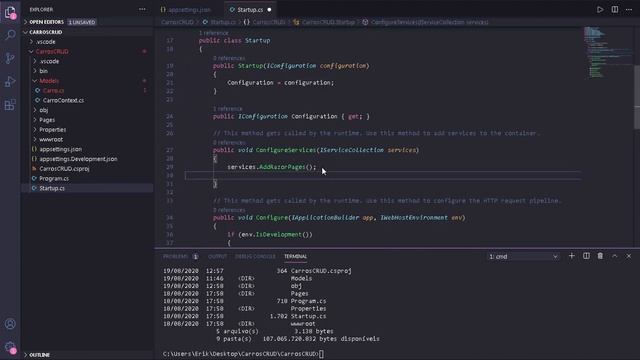Screen dimensions: 640x360
Task: Open appsettings.json from the file tree
Action: pos(87,149)
